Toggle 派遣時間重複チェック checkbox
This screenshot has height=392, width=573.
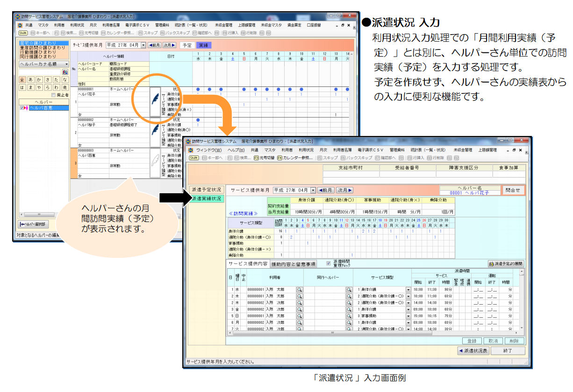pyautogui.click(x=328, y=263)
